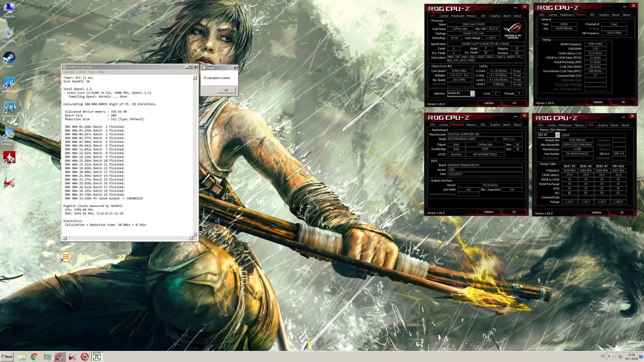Launch Intel Extreme Tuning Utility desktop shortcut
The image size is (644, 362).
click(x=9, y=136)
